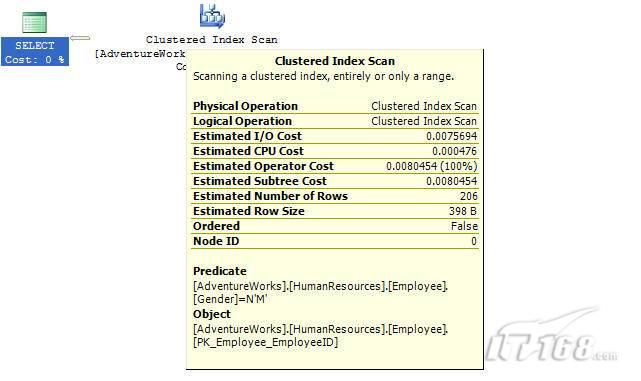
Task: Click the Estimated Row Size row
Action: [335, 211]
